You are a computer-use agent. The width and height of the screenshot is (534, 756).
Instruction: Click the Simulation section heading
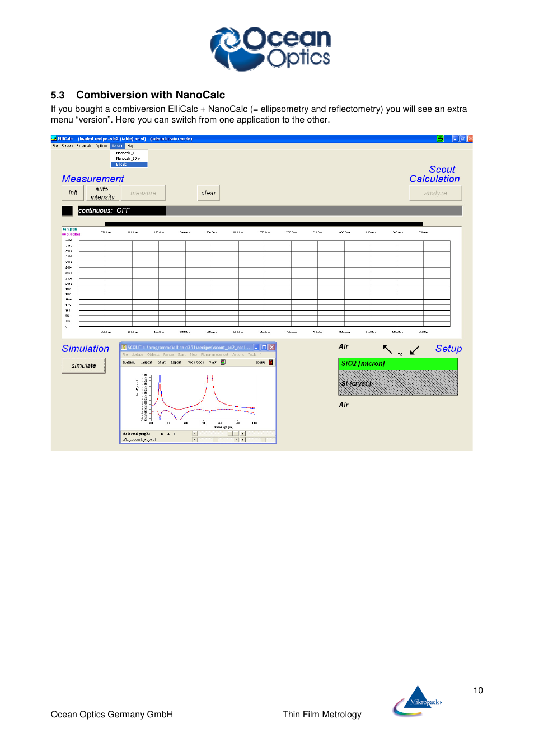point(86,349)
